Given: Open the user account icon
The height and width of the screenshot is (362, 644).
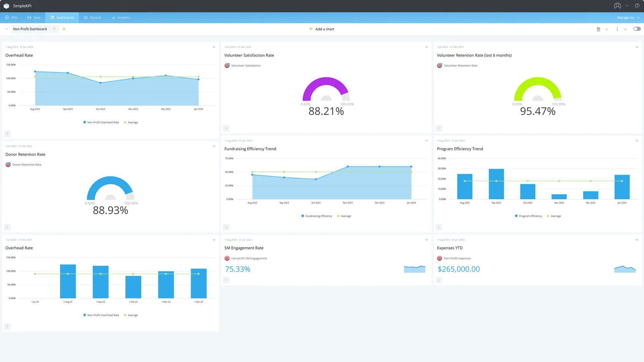Looking at the screenshot, I should coord(617,6).
